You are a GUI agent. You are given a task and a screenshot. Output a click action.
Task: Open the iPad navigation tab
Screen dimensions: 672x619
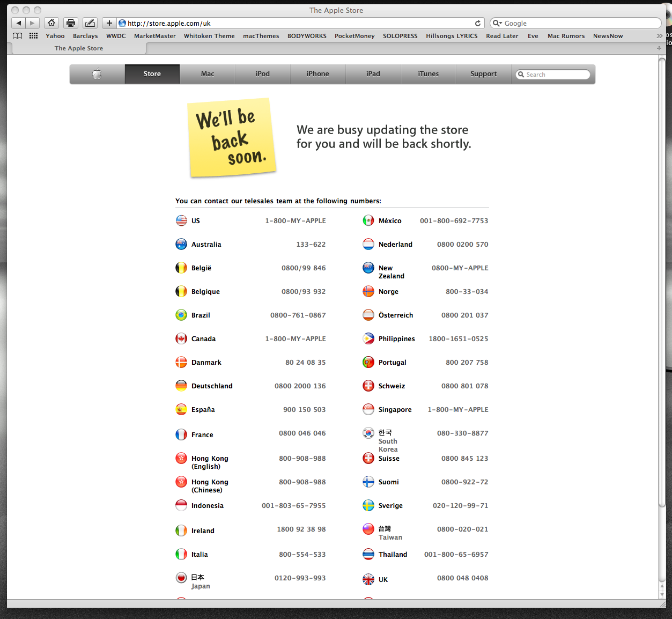click(373, 74)
